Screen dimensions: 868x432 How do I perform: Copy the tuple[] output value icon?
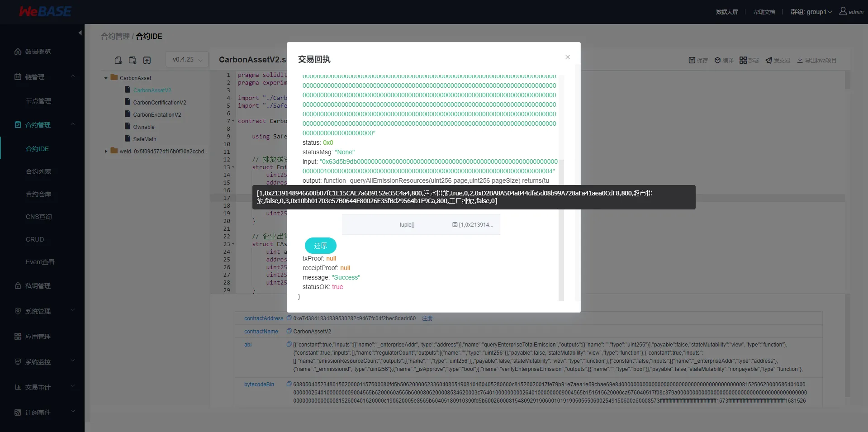455,225
